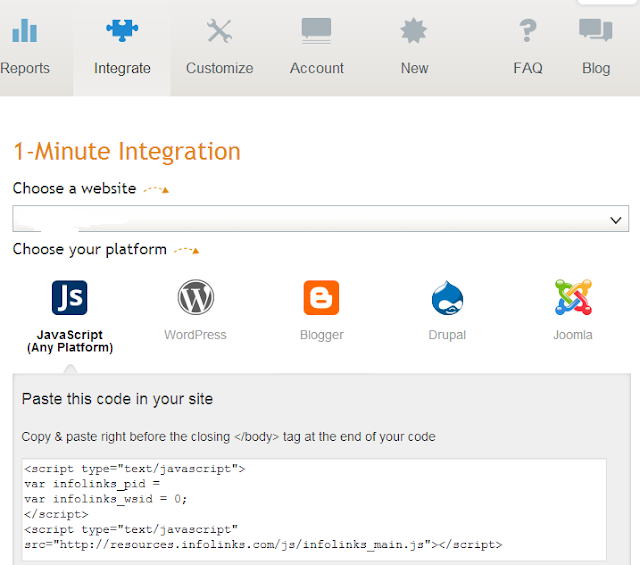
Task: Select the JavaScript platform icon
Action: coord(69,298)
